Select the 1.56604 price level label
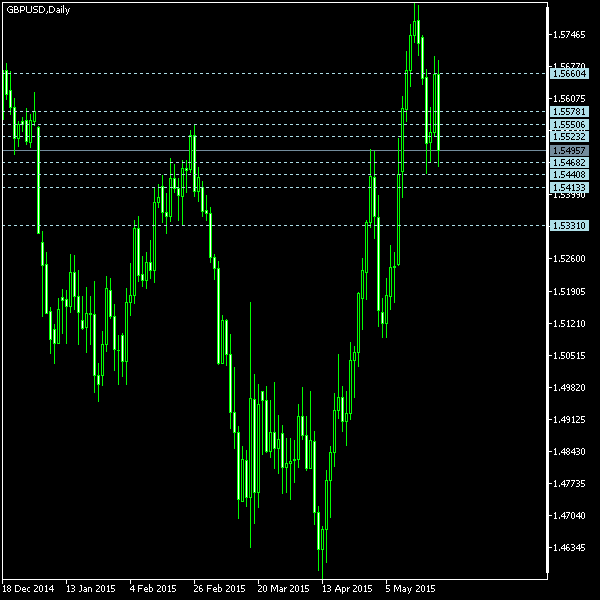 pos(569,73)
